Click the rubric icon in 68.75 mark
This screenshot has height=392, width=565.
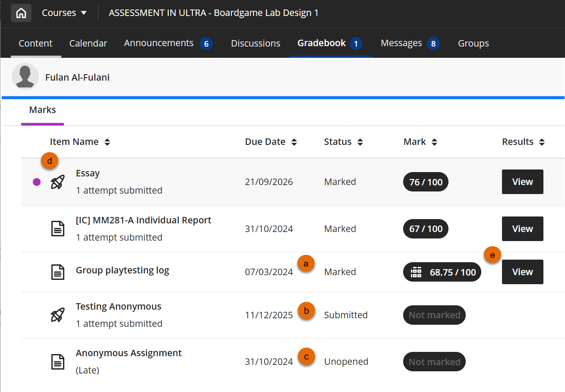pos(416,272)
